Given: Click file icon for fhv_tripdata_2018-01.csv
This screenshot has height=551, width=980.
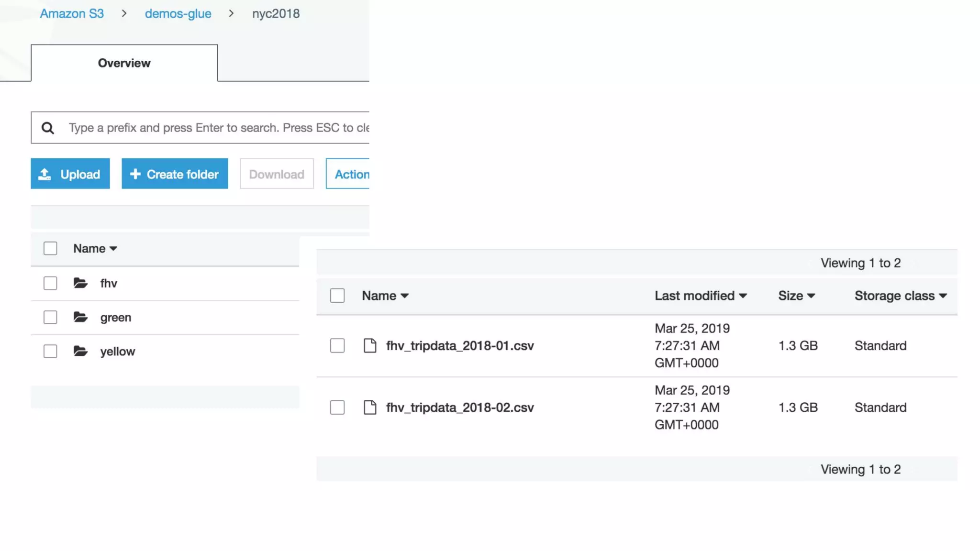Looking at the screenshot, I should (x=370, y=345).
